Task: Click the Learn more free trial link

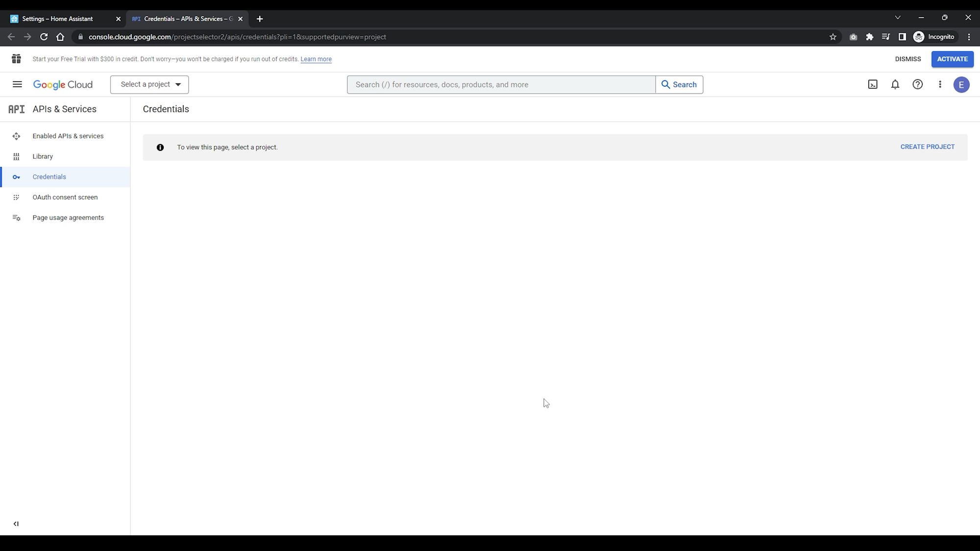Action: tap(316, 59)
